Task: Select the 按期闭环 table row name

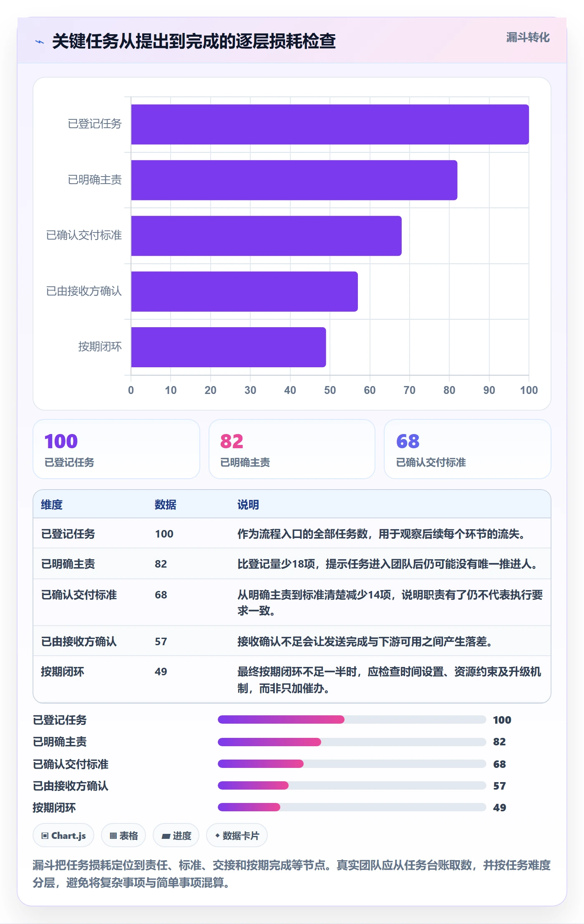Action: [x=63, y=672]
